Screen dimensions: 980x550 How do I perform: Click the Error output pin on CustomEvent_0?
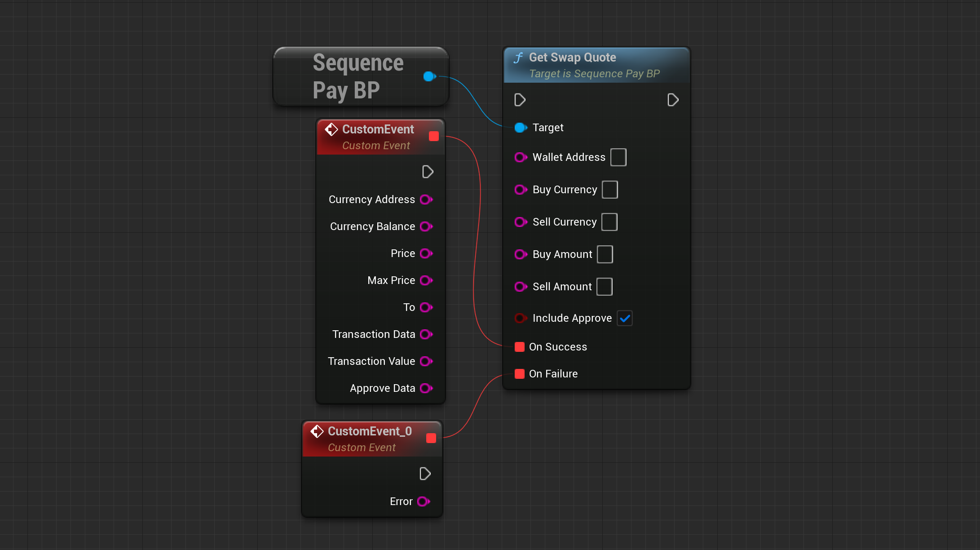423,501
